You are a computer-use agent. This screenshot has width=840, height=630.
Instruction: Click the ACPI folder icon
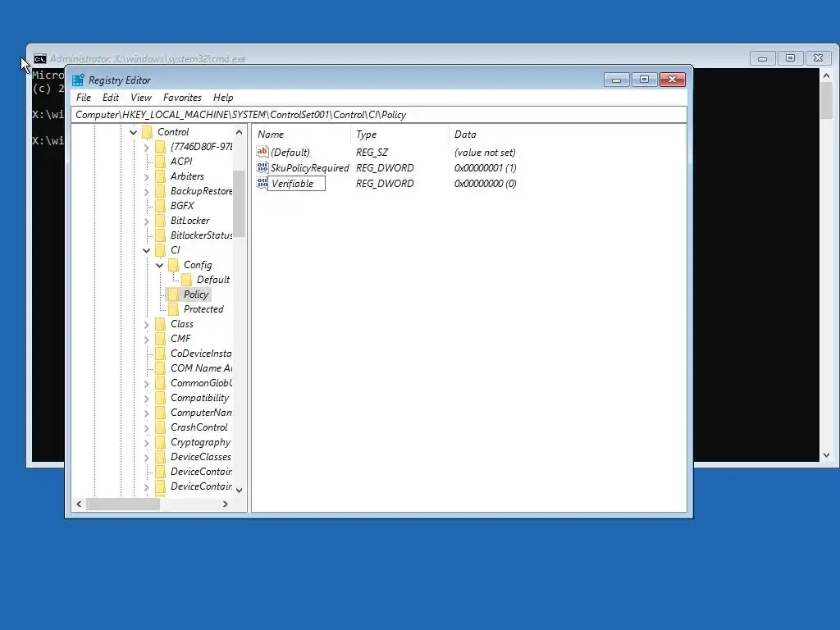point(160,162)
